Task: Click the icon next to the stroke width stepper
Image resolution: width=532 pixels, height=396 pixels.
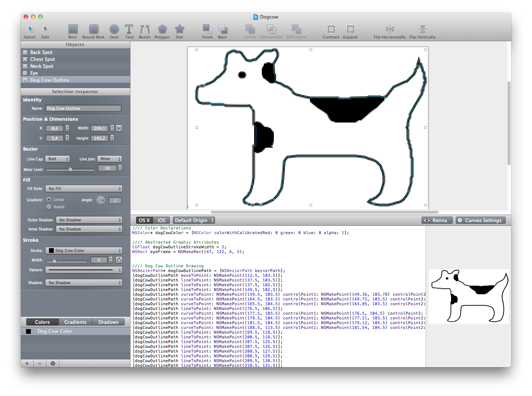Action: point(119,260)
